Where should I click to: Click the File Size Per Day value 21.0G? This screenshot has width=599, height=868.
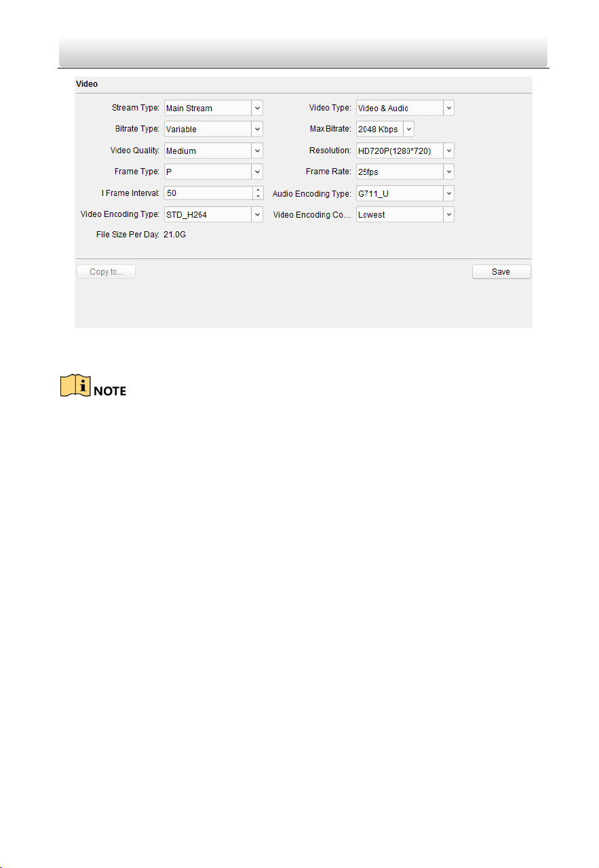175,236
